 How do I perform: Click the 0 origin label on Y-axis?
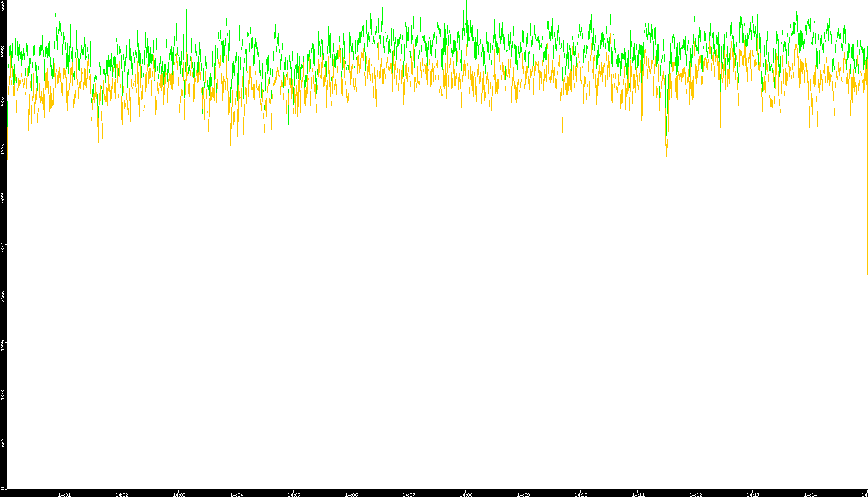pyautogui.click(x=3, y=488)
